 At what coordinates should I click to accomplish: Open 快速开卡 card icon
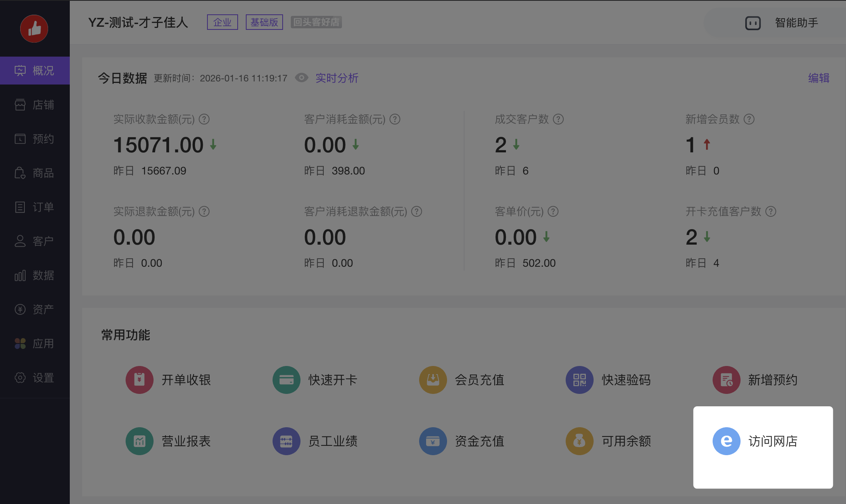(x=286, y=380)
